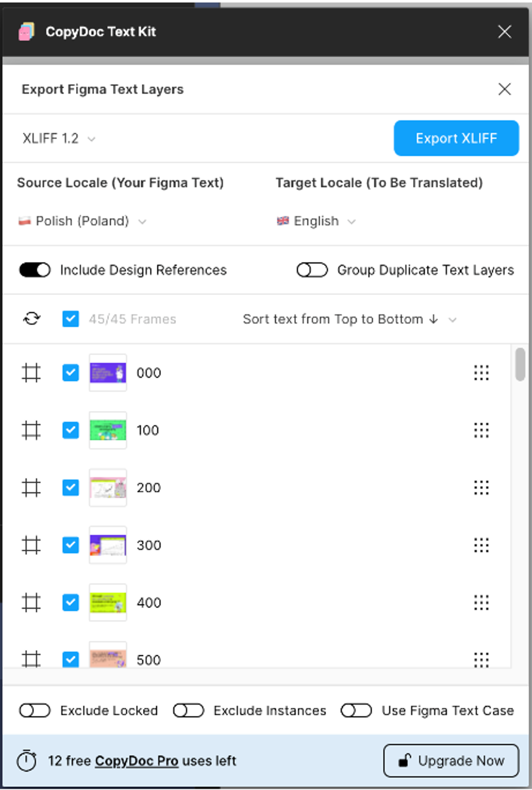
Task: Click the frame icon beside frame 000
Action: (31, 373)
